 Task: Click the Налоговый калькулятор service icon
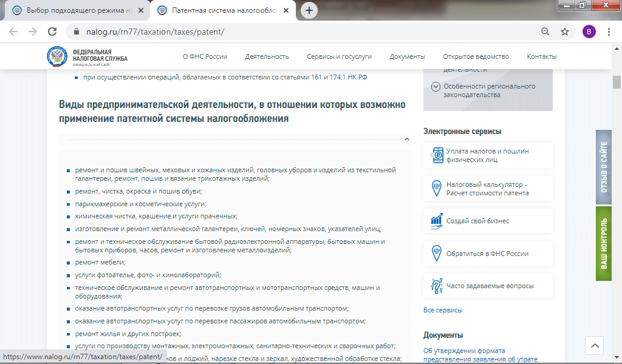point(436,189)
